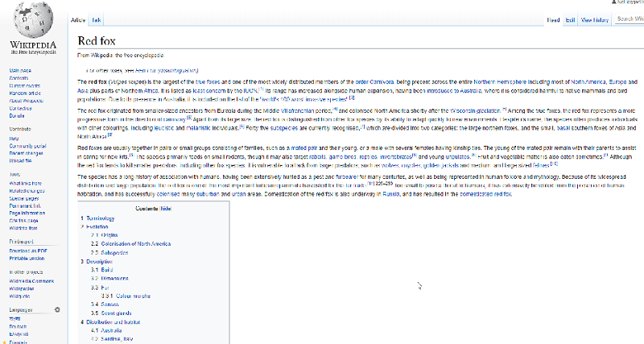
Task: Click Download as PDF
Action: point(28,251)
